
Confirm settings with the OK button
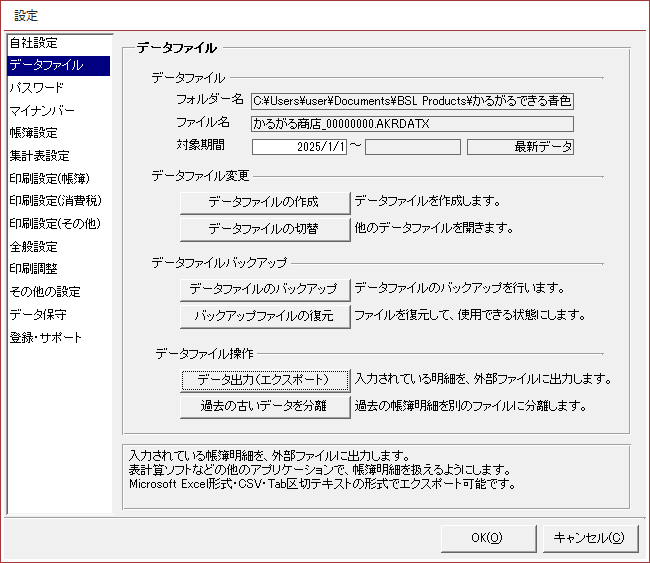point(487,538)
